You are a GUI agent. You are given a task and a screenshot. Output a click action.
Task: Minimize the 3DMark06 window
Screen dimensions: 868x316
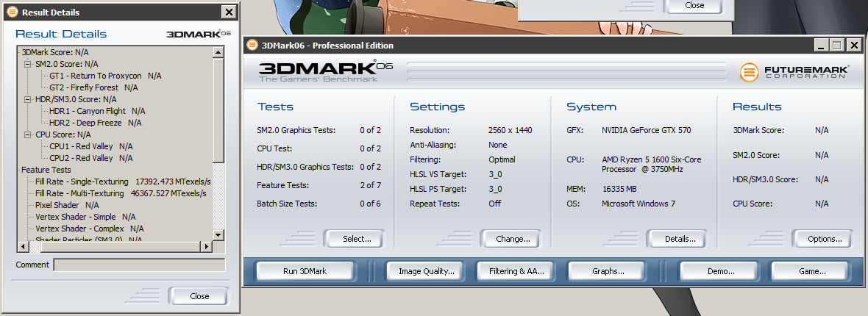[821, 46]
